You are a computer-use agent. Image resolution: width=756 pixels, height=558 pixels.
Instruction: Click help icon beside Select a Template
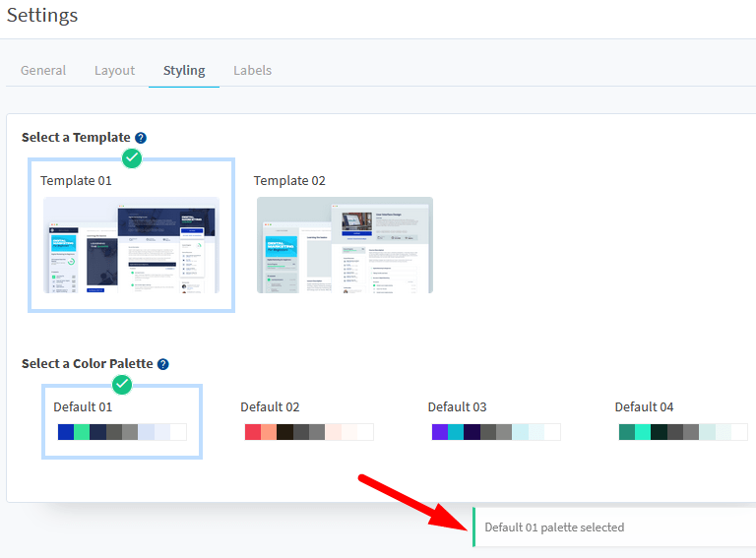141,138
